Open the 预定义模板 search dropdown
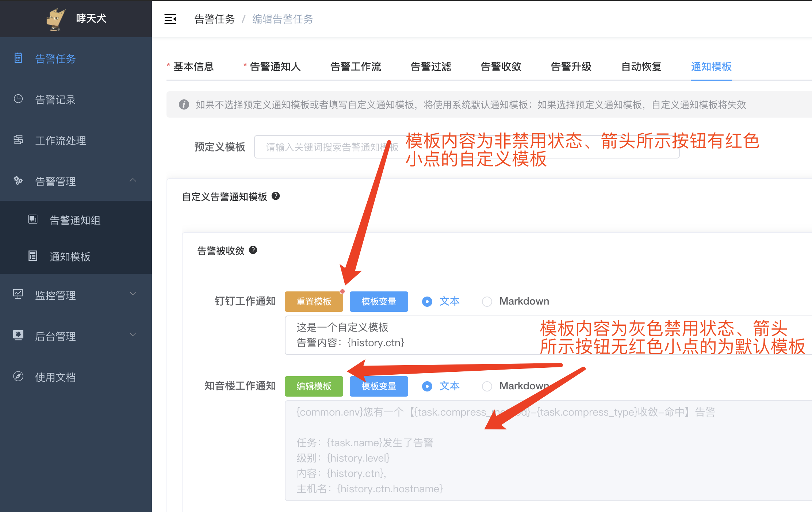Image resolution: width=812 pixels, height=512 pixels. pyautogui.click(x=467, y=147)
